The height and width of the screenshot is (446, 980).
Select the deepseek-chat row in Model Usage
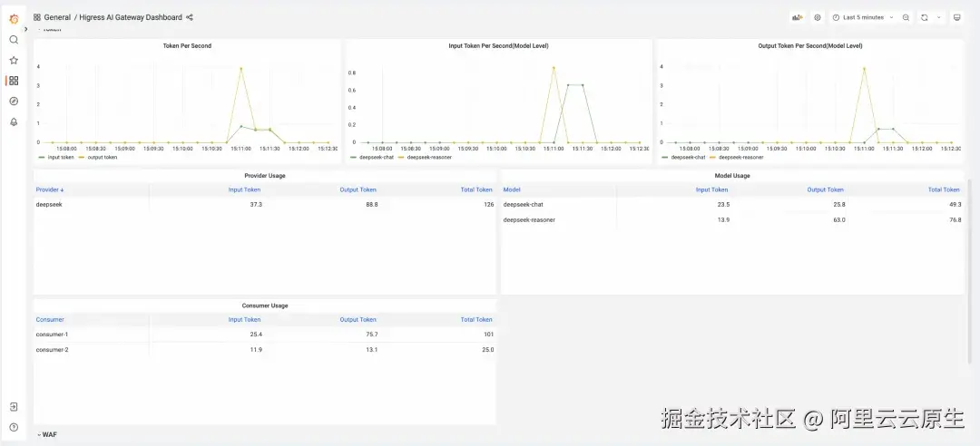pos(732,204)
